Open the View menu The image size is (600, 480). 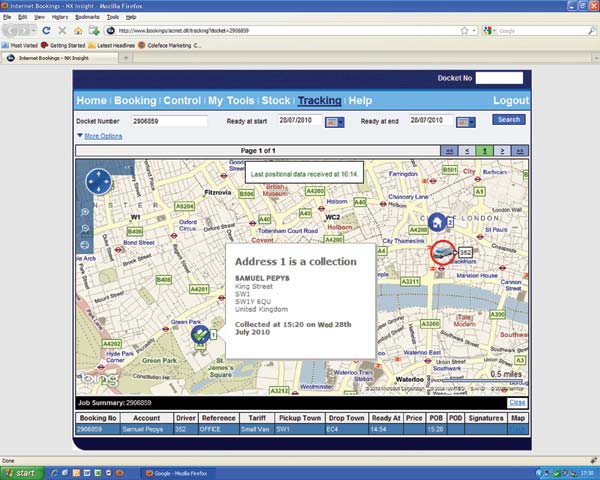[x=39, y=17]
